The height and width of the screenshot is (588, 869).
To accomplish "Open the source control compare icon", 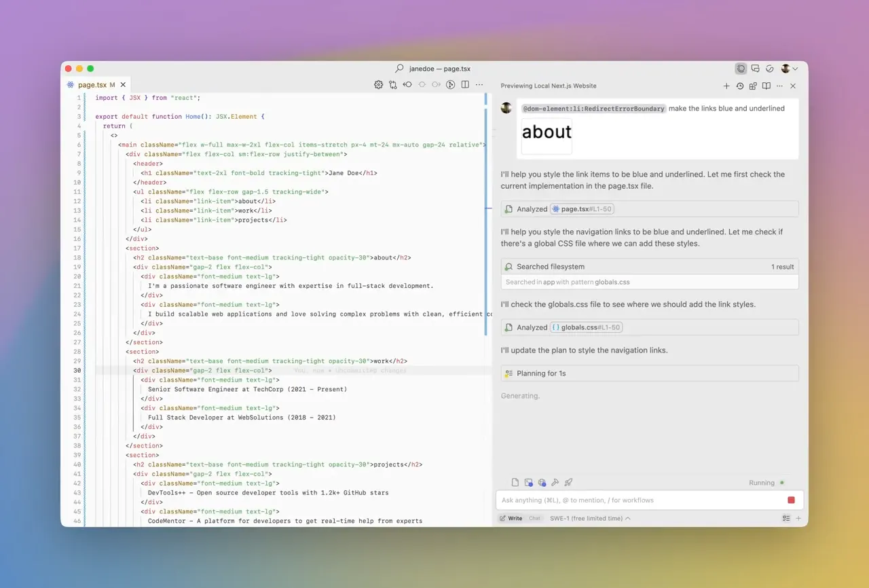I will tap(393, 84).
